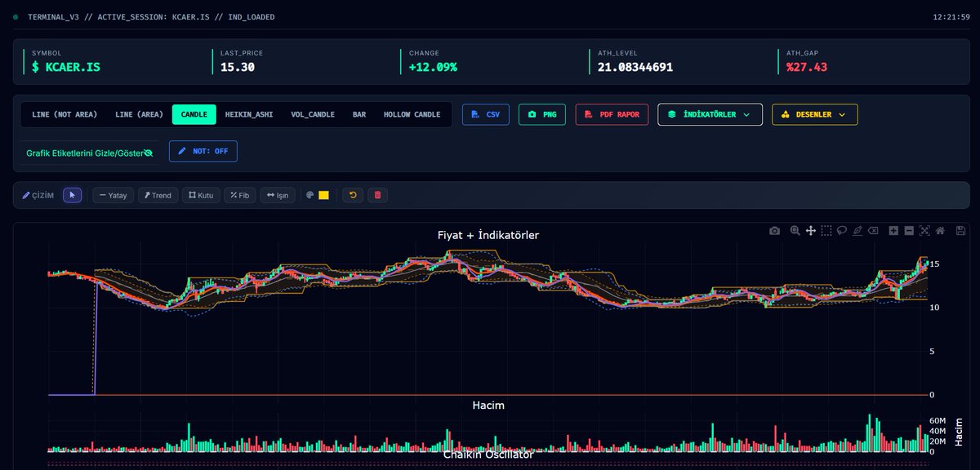Click the ÇİZİM pencil label
The width and height of the screenshot is (980, 470).
(38, 195)
